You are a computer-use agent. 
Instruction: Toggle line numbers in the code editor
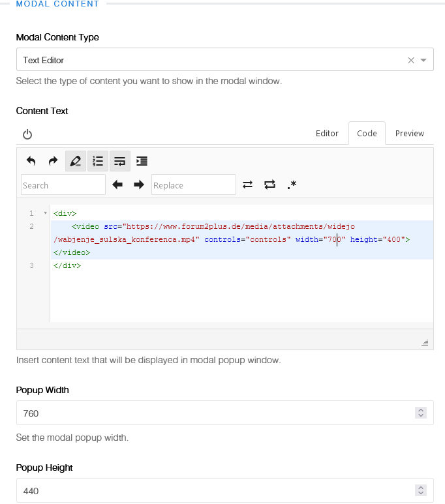98,161
